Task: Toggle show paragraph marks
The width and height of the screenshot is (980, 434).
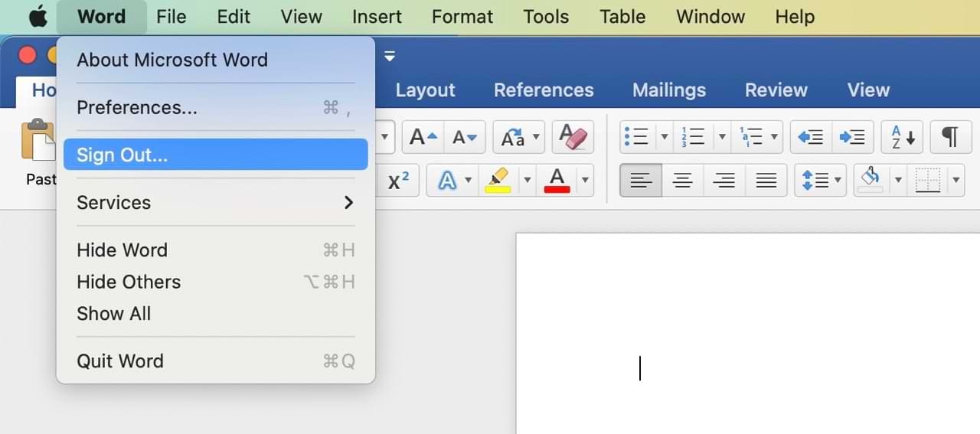Action: (x=950, y=138)
